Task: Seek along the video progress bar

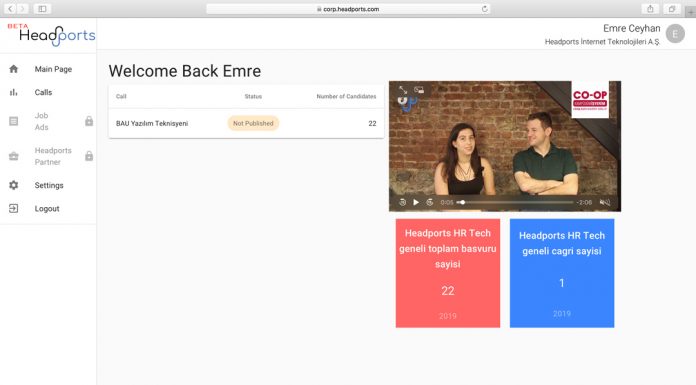Action: tap(515, 202)
